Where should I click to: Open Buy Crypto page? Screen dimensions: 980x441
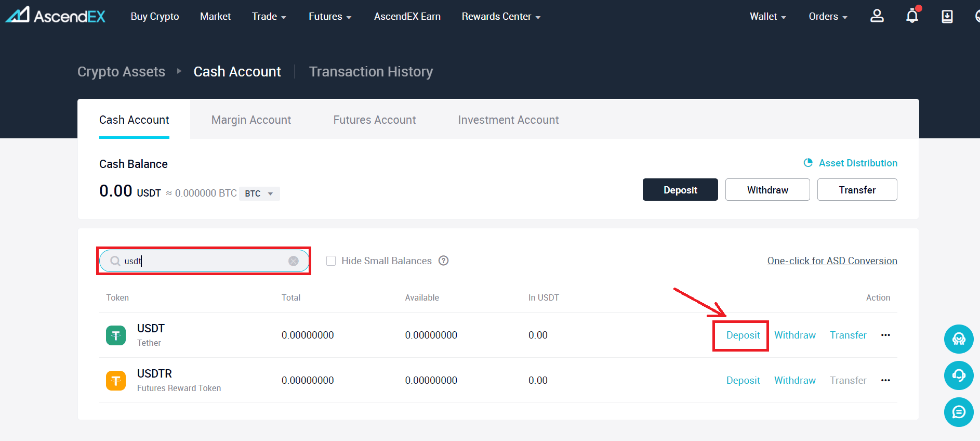(x=155, y=17)
